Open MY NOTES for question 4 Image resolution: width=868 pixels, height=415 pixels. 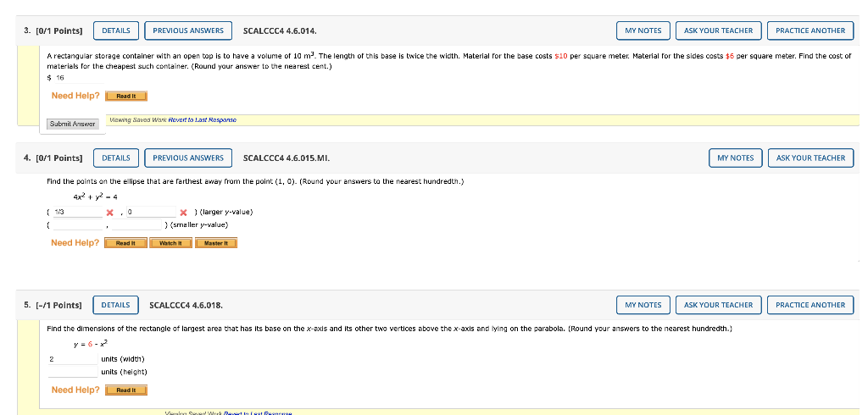[736, 158]
